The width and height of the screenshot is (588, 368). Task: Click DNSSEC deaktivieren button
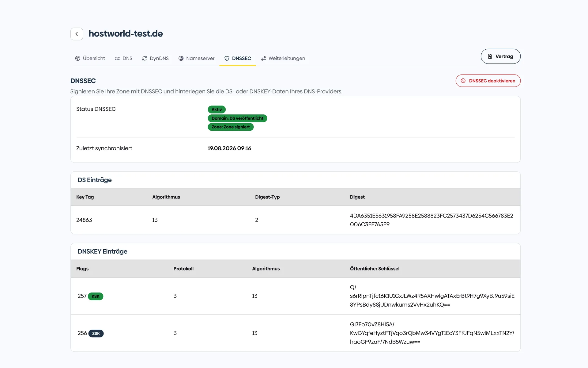coord(488,81)
